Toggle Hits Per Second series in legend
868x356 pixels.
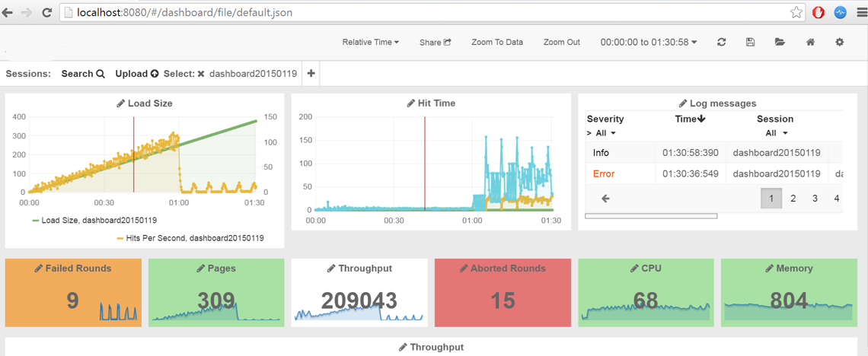[x=190, y=238]
